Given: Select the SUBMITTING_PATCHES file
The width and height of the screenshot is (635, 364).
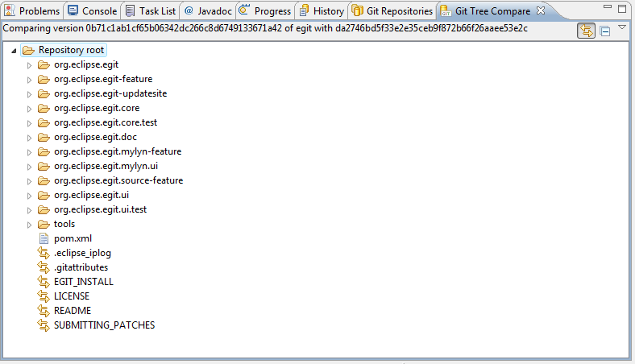Looking at the screenshot, I should tap(104, 325).
